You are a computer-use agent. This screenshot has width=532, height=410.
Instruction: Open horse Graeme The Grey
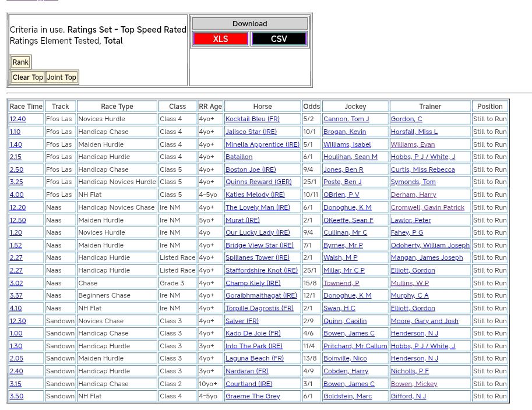(x=252, y=396)
